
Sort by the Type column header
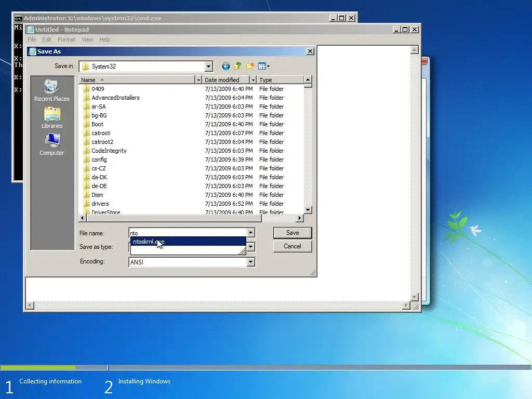[x=280, y=79]
